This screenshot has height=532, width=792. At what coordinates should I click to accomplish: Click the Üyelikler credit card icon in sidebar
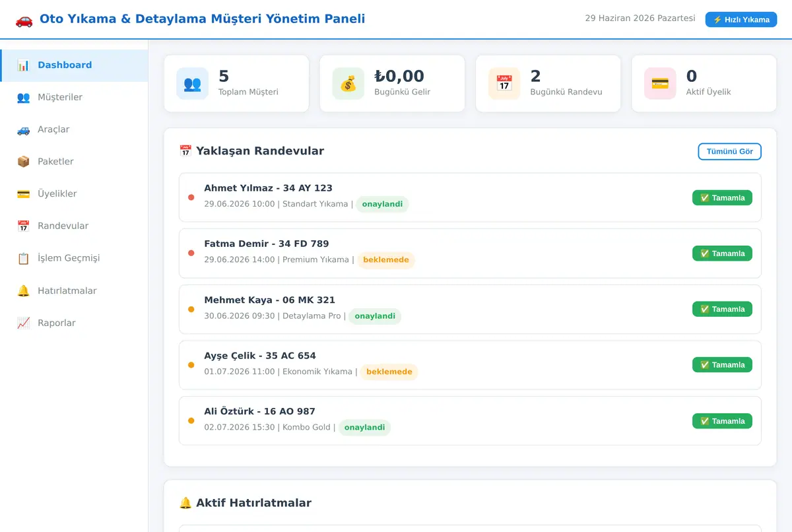pos(23,194)
